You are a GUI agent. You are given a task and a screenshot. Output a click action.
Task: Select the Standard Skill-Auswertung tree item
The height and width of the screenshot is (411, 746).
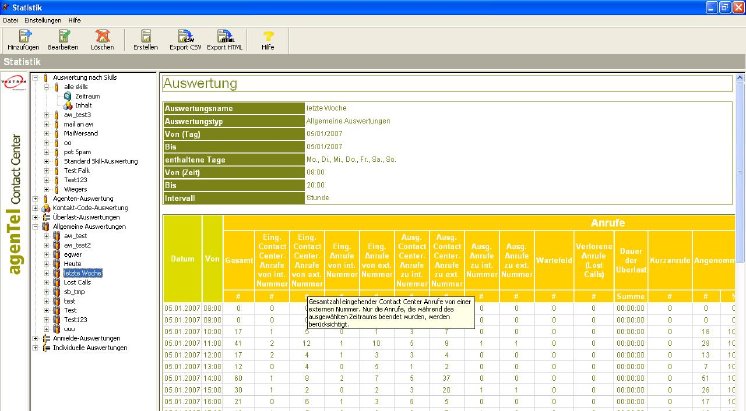pos(101,162)
